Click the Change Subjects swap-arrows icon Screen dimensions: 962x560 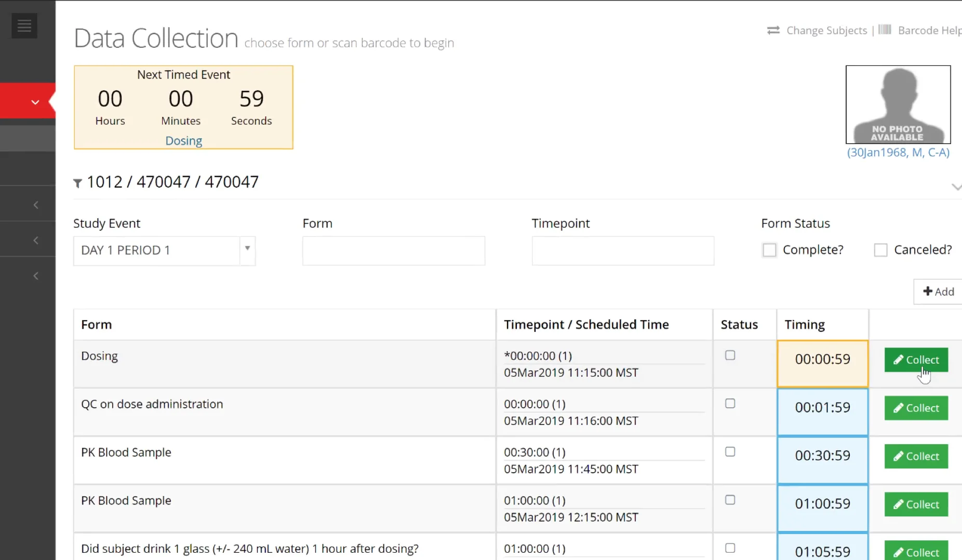tap(773, 30)
